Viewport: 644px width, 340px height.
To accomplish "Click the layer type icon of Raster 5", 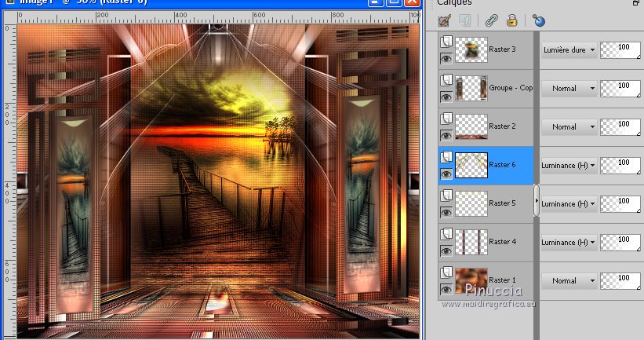I will (x=446, y=196).
